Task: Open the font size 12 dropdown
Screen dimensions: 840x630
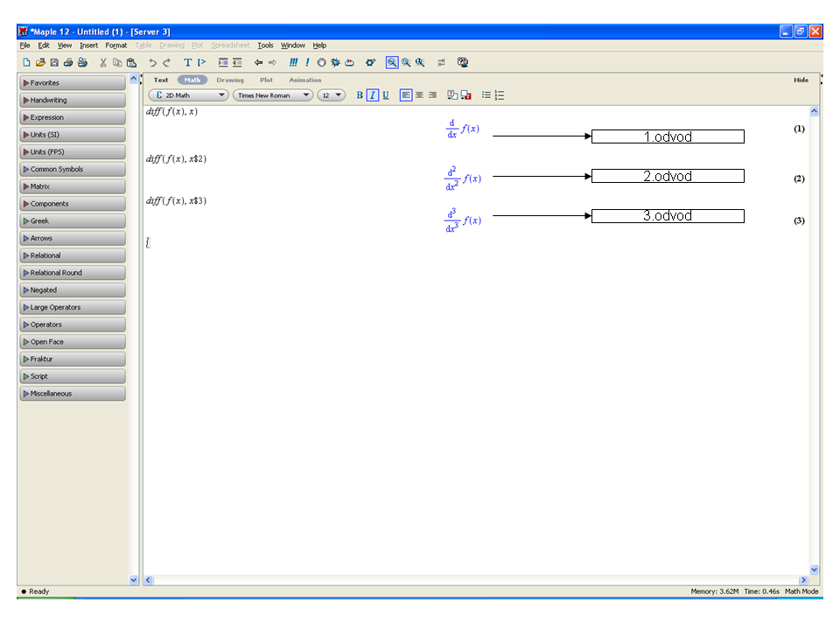Action: click(331, 95)
